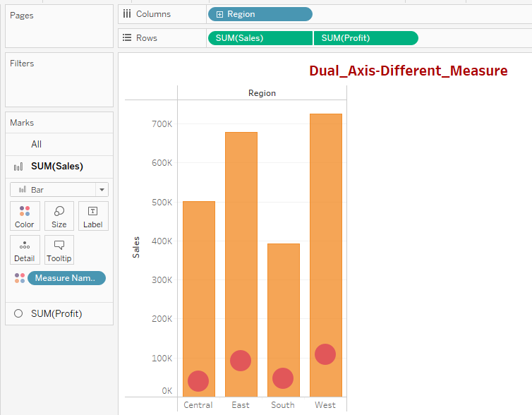Click color dots icon beside Measure Names pill

click(x=20, y=278)
